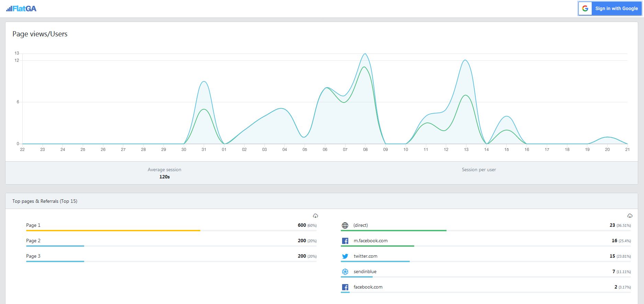Click Top pages & Referrals header
Viewport: 644px width, 304px height.
coord(45,201)
